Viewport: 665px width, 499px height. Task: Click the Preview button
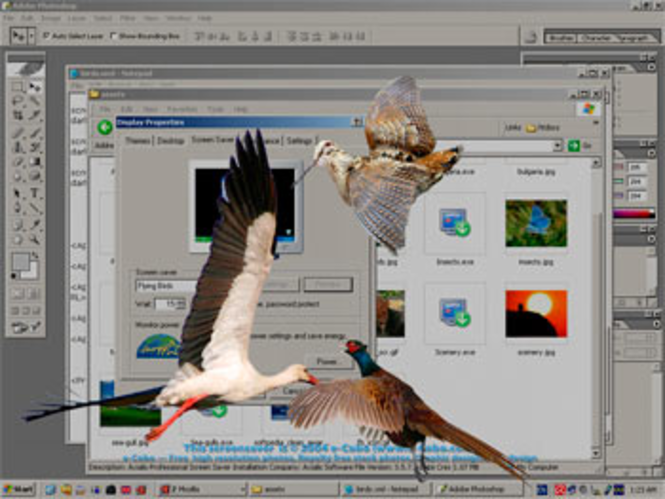(x=328, y=284)
